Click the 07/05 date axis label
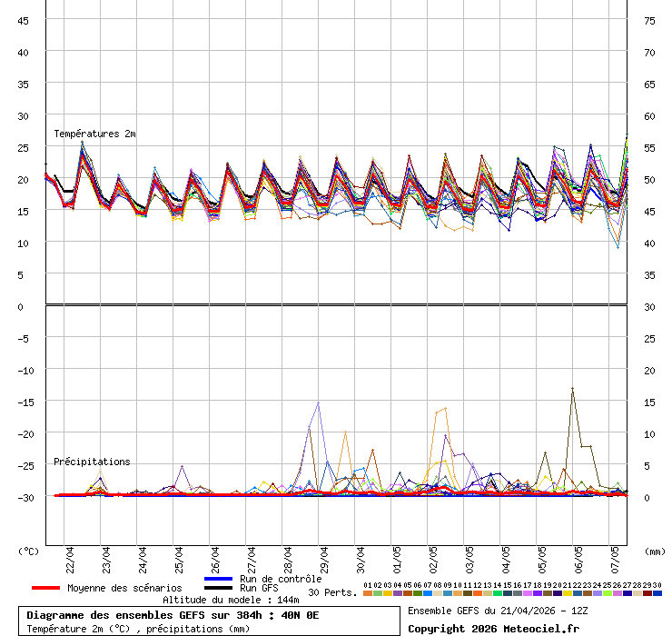This screenshot has height=636, width=672. pyautogui.click(x=615, y=556)
